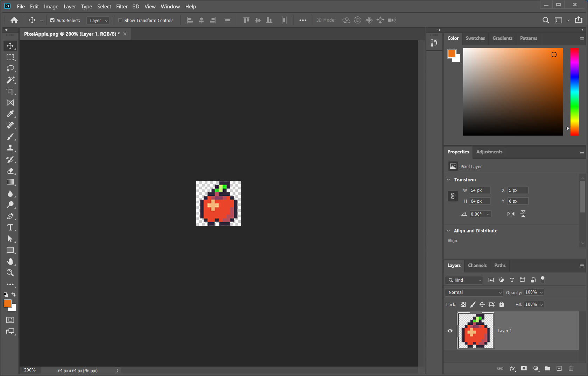This screenshot has height=376, width=588.
Task: Click the Home button in options bar
Action: point(14,20)
